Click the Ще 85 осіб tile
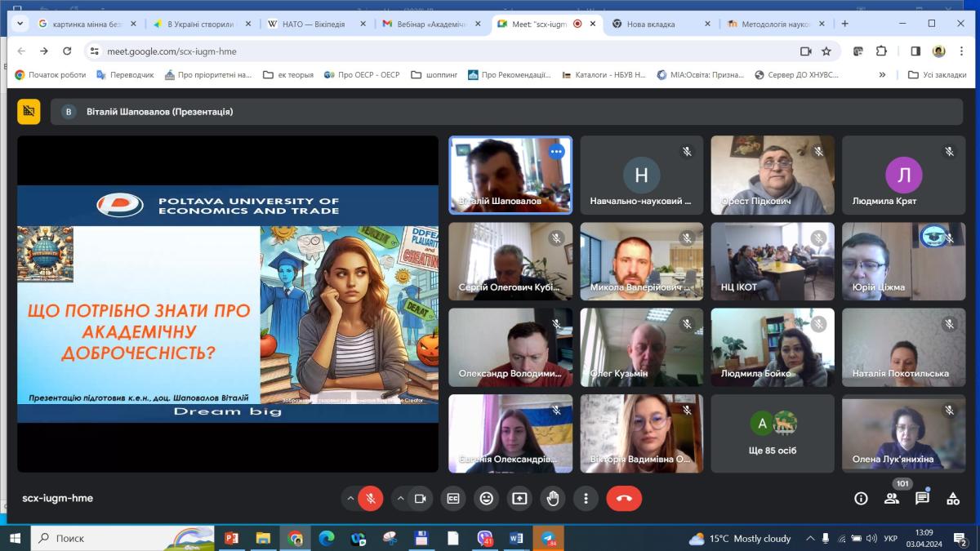The width and height of the screenshot is (980, 551). click(x=772, y=433)
